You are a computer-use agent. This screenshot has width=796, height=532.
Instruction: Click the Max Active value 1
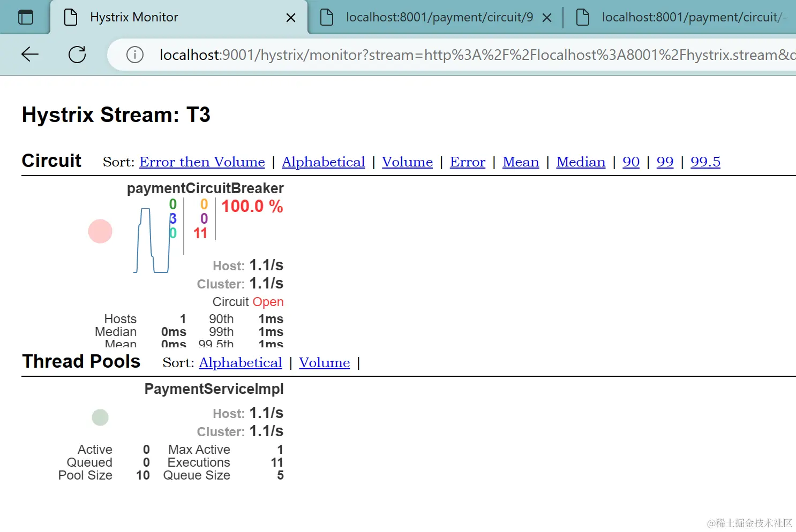[x=280, y=450]
